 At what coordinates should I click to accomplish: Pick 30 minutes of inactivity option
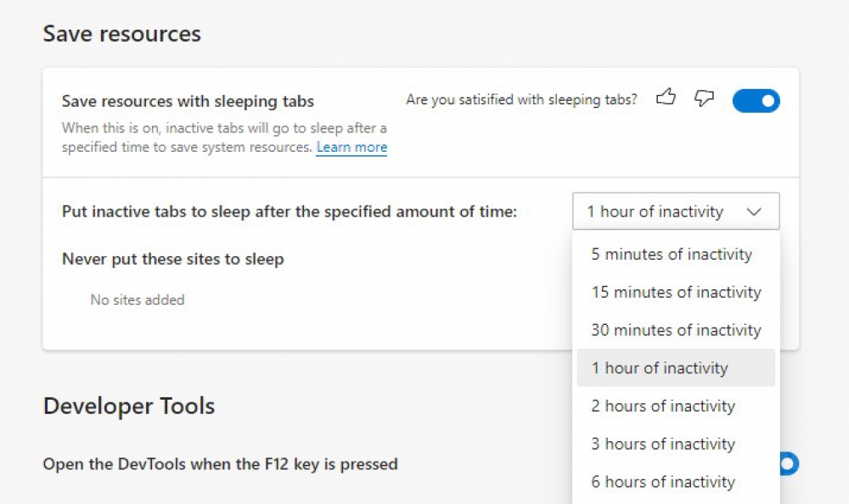point(676,330)
